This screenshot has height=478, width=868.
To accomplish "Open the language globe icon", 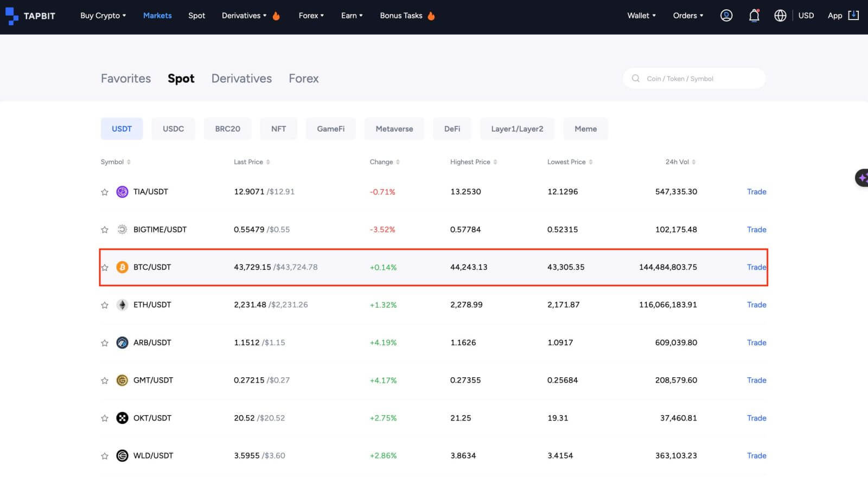I will (x=780, y=16).
